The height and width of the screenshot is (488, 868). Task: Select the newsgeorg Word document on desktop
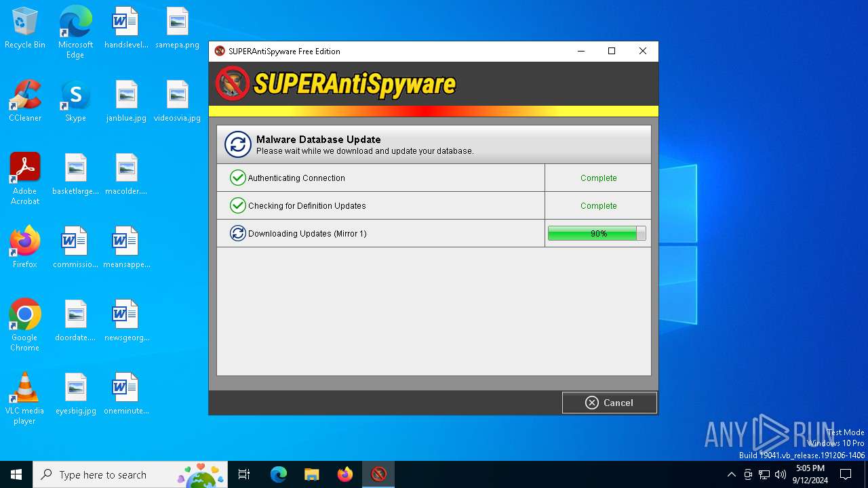[126, 321]
